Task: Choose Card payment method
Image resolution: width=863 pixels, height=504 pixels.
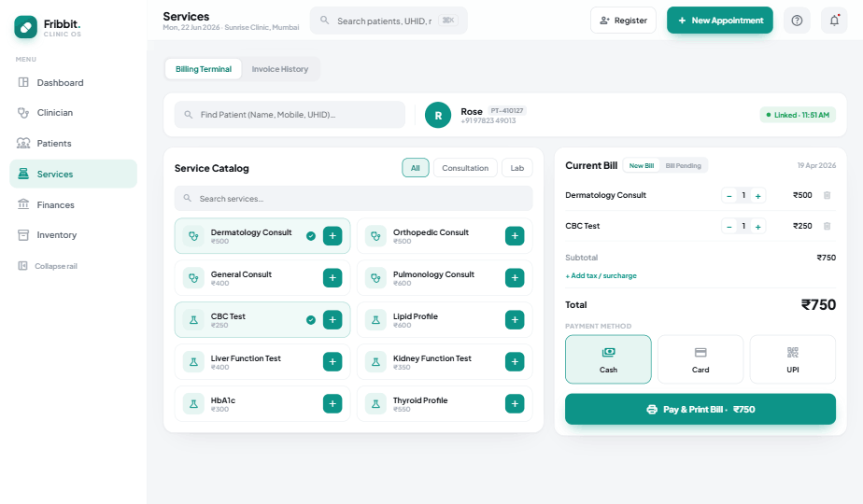Action: click(x=700, y=359)
